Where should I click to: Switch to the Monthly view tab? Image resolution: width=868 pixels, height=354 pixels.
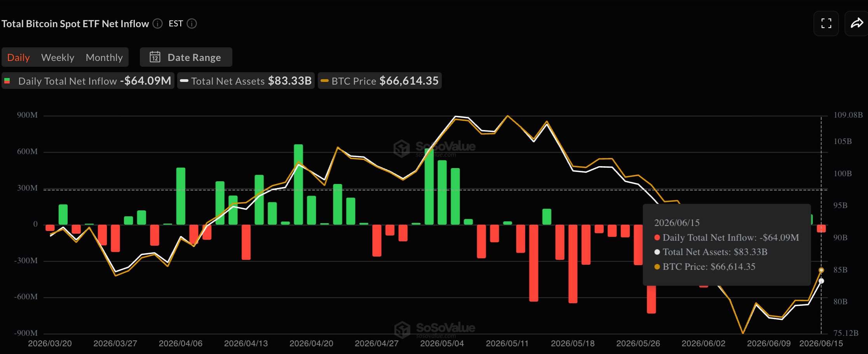pos(104,57)
